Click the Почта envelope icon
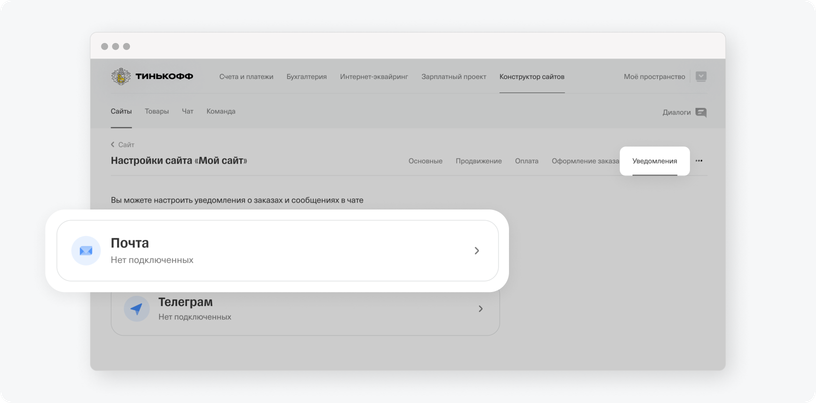Screen dimensions: 816x403 (86, 251)
